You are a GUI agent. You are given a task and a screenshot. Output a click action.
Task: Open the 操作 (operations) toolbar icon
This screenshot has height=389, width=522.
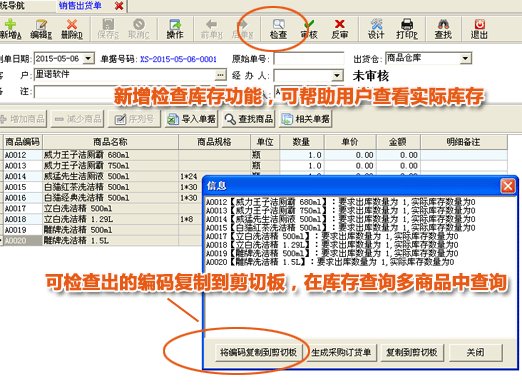[x=175, y=29]
